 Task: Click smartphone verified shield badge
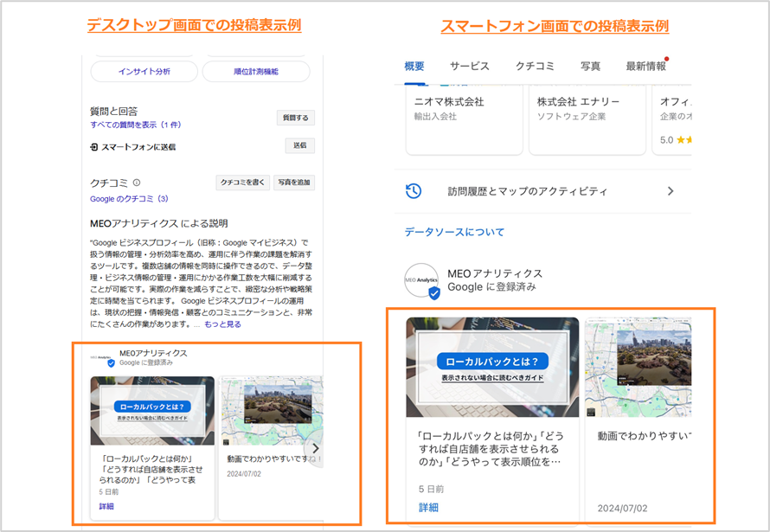tap(434, 293)
